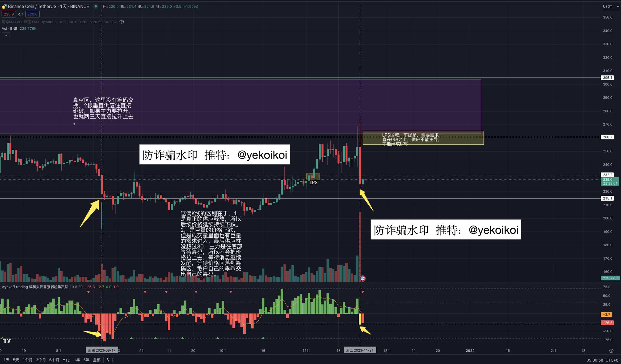Select the 这俩K线的区别在于 text annotation

click(211, 244)
